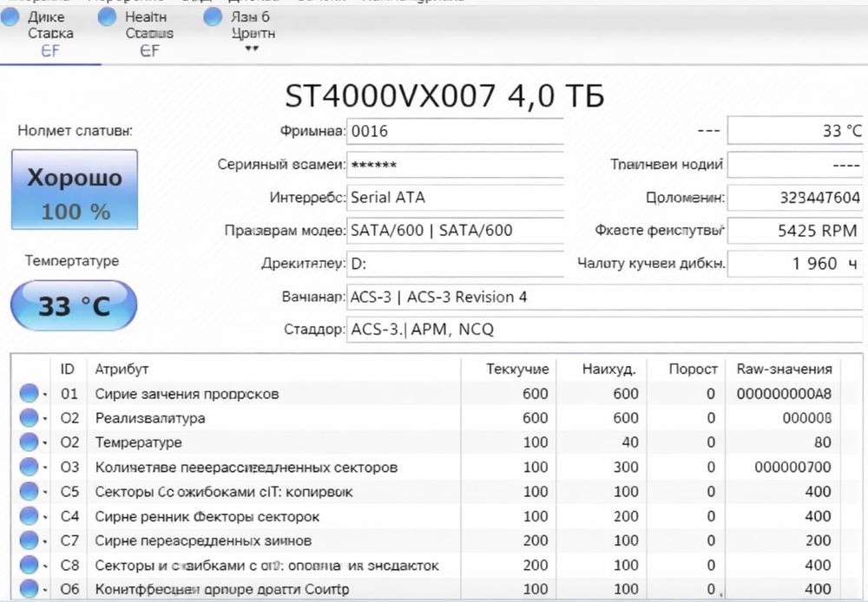
Task: Click the transfer mode field SATA/600 | SATA/600
Action: (x=455, y=230)
